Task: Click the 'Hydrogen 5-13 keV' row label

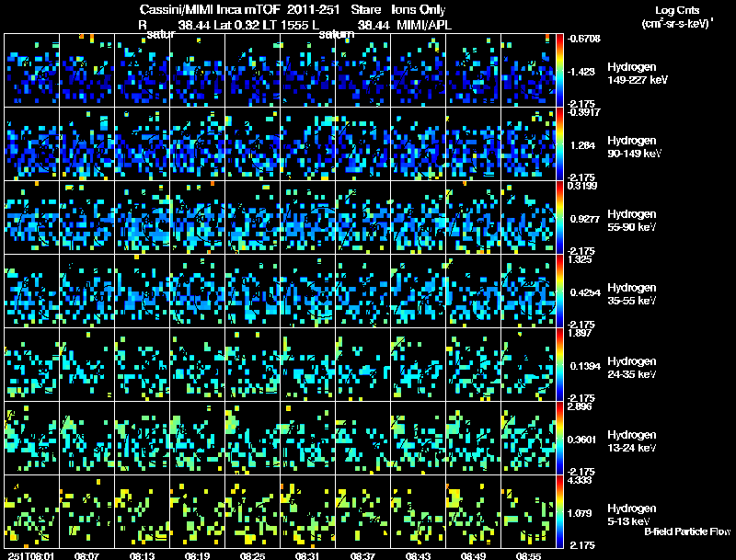Action: pos(632,515)
